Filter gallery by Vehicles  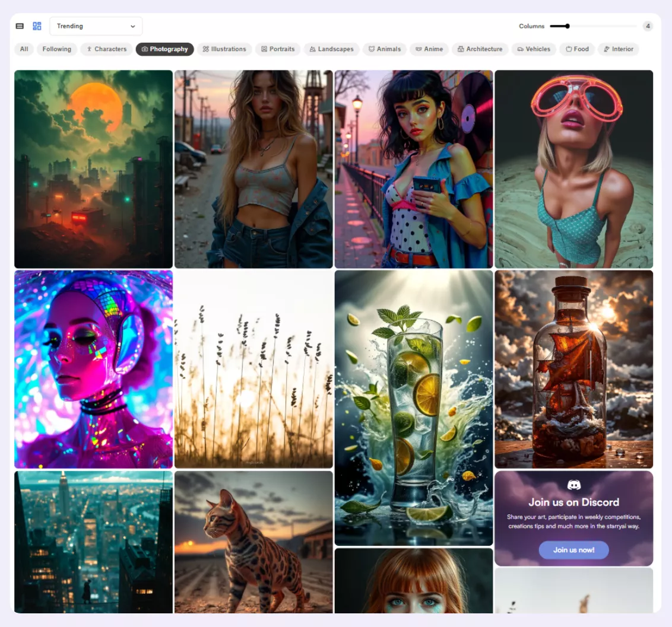pyautogui.click(x=534, y=49)
